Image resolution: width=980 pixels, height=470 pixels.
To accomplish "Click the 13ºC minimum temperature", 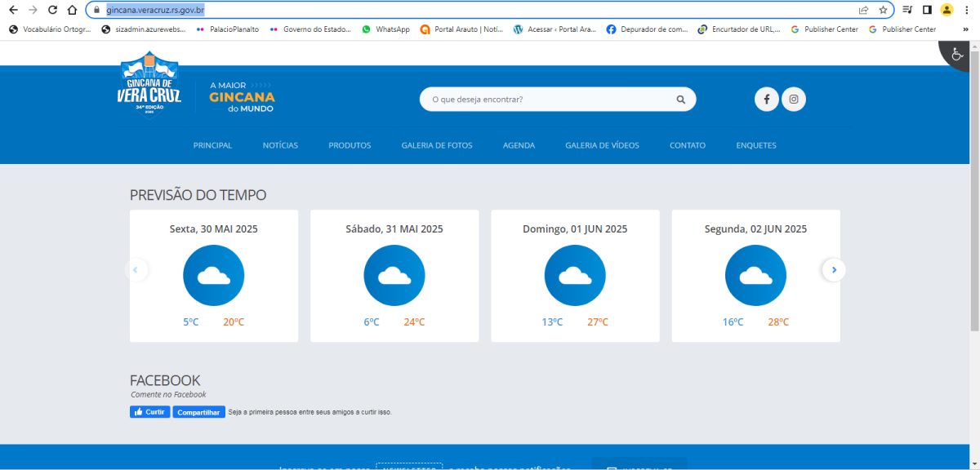I will pos(552,322).
